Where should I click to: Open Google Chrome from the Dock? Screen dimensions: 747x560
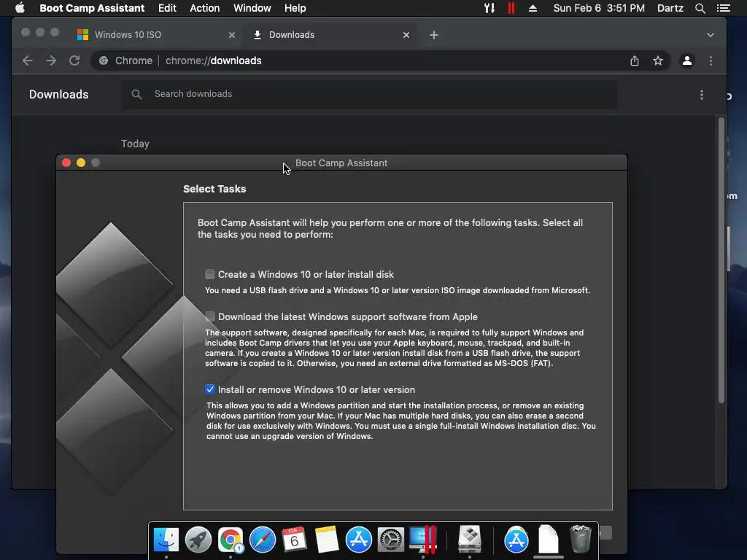click(231, 540)
